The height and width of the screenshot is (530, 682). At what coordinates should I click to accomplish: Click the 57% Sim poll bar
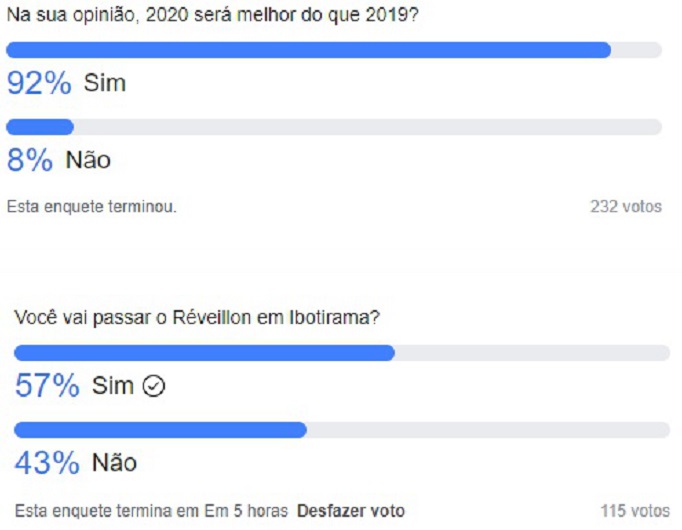(342, 353)
